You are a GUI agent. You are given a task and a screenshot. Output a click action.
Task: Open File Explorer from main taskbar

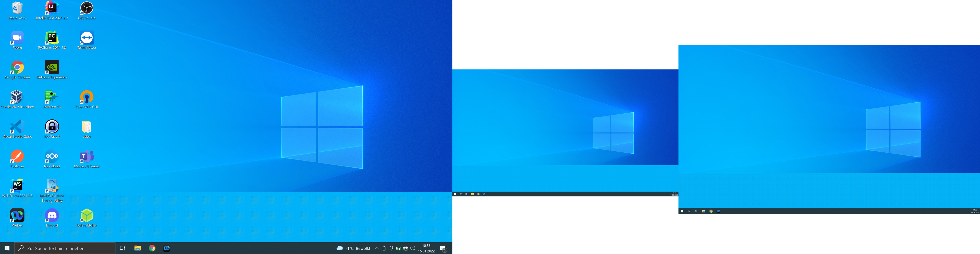coord(137,248)
